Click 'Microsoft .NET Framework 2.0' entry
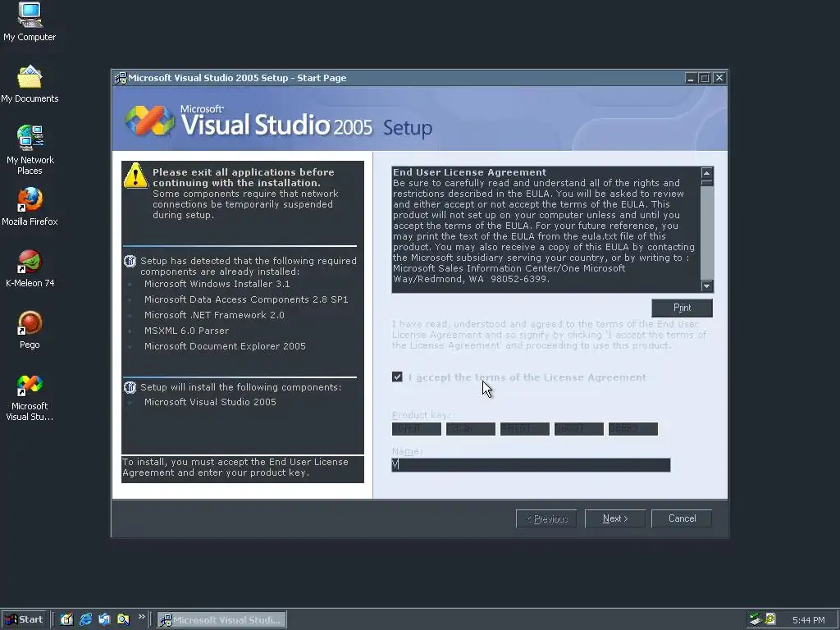840x630 pixels. click(x=214, y=315)
